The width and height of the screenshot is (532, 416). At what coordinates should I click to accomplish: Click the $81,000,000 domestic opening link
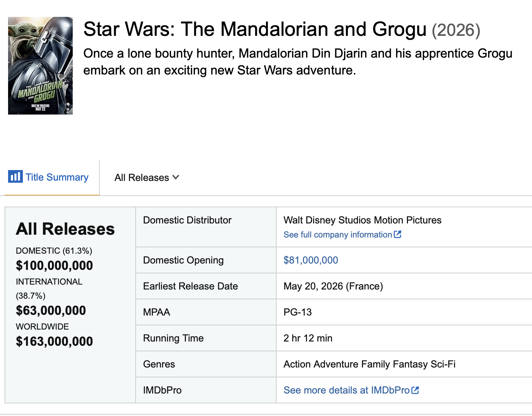[x=311, y=260]
